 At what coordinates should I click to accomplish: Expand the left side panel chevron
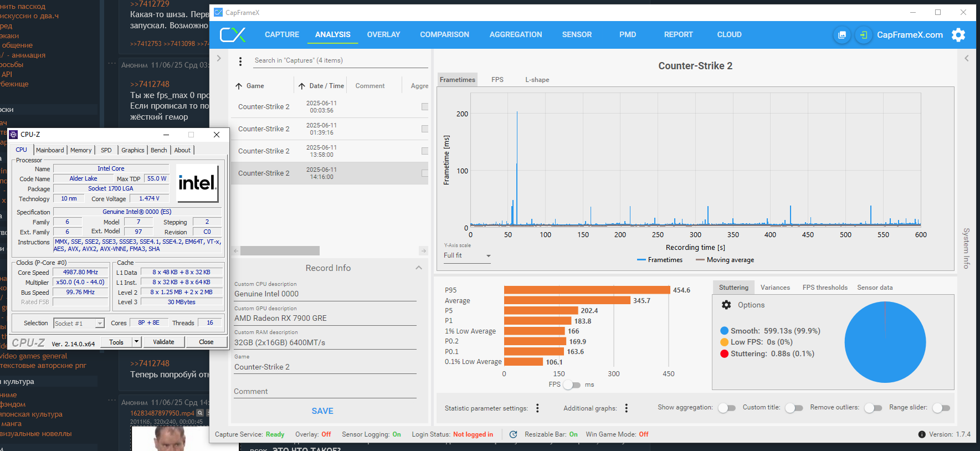click(219, 58)
